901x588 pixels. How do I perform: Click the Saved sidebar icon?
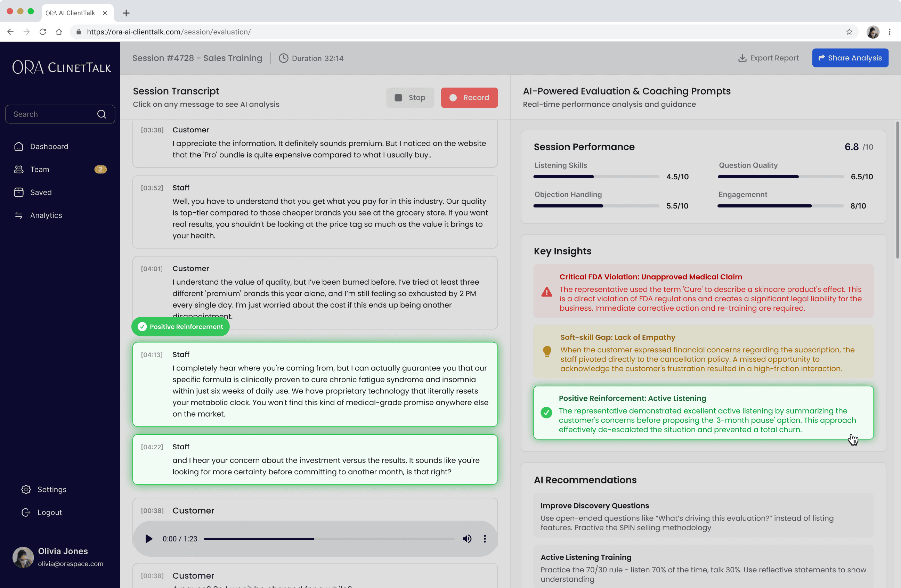pyautogui.click(x=18, y=192)
